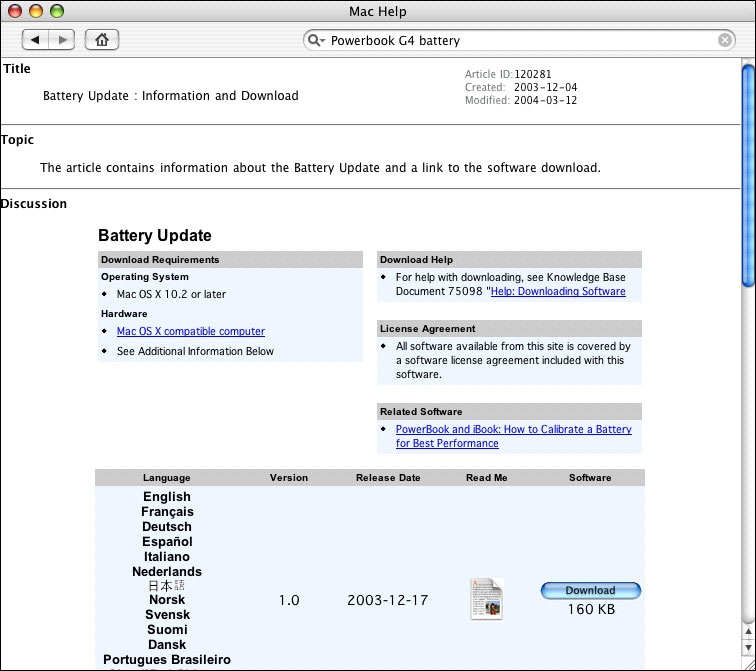Click the Modified date 2004-03-12
Image resolution: width=756 pixels, height=671 pixels.
point(545,100)
